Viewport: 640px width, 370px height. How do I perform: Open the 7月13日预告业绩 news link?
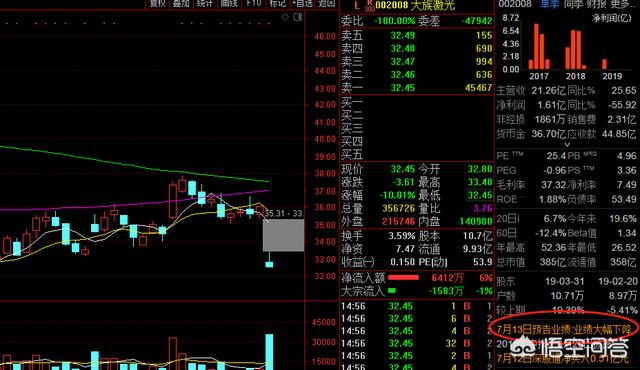coord(564,329)
